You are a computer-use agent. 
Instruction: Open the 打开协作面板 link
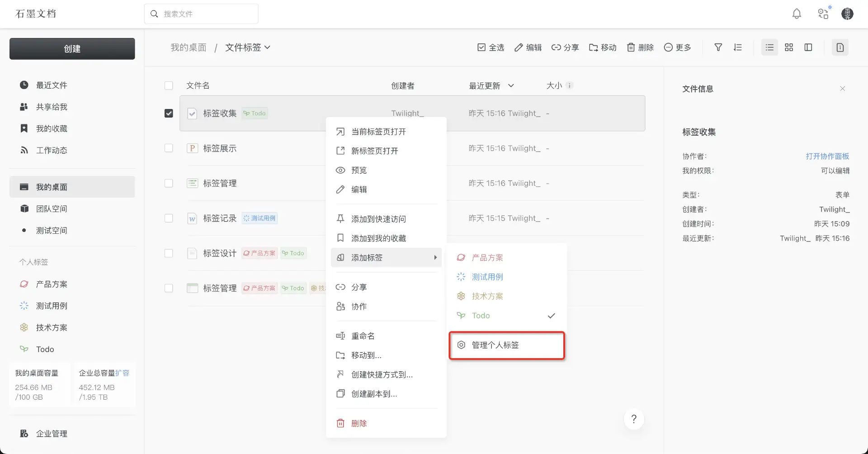827,156
